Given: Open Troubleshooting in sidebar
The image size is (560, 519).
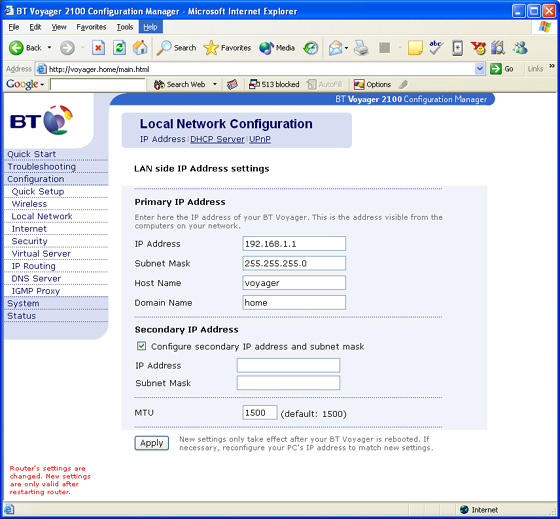Looking at the screenshot, I should coord(41,166).
